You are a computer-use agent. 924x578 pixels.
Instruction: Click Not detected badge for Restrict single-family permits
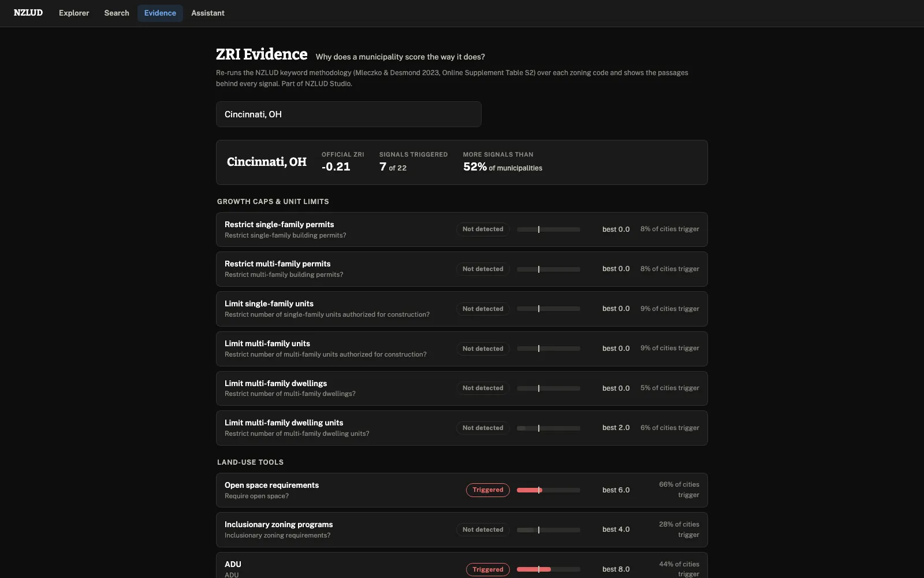point(483,229)
